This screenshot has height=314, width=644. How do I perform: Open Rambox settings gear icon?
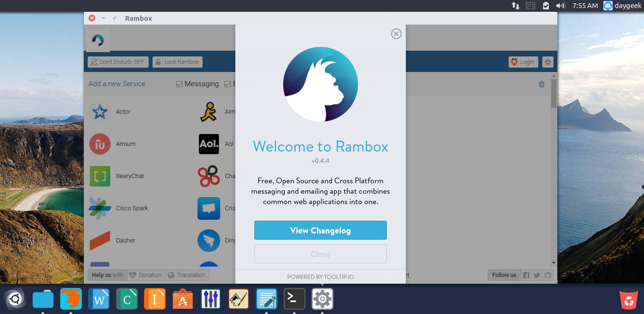click(x=548, y=62)
